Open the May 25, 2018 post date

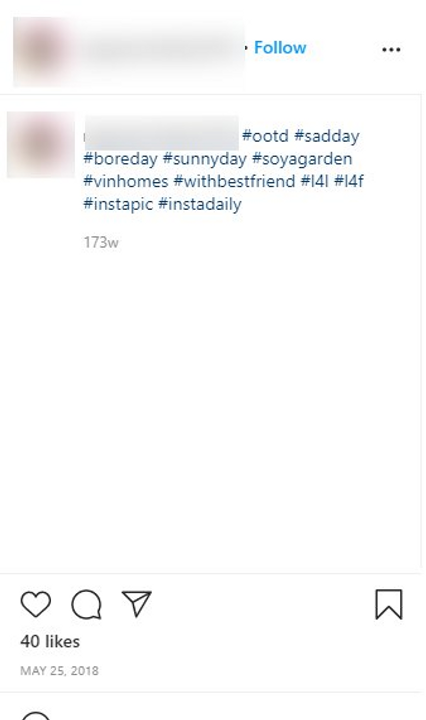pyautogui.click(x=59, y=671)
